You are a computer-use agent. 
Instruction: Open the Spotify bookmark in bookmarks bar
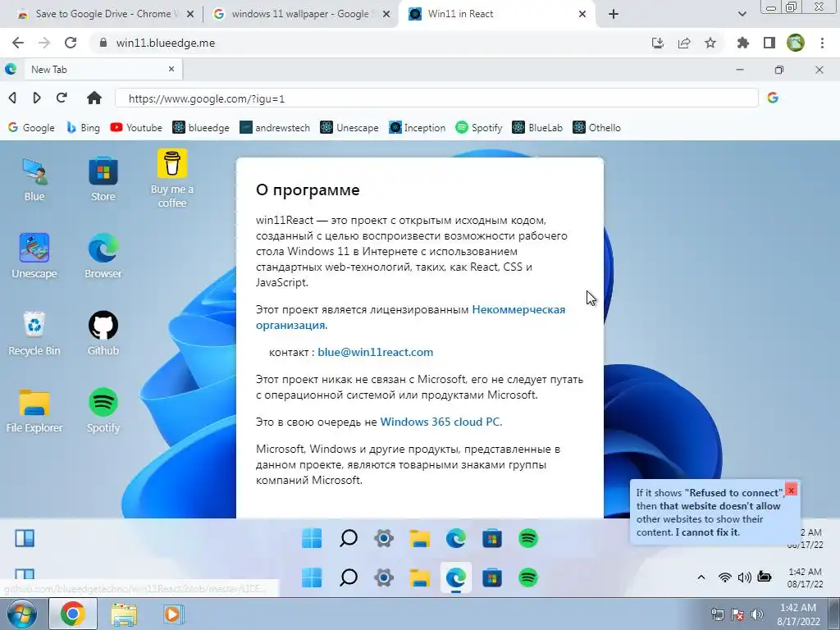(x=479, y=127)
